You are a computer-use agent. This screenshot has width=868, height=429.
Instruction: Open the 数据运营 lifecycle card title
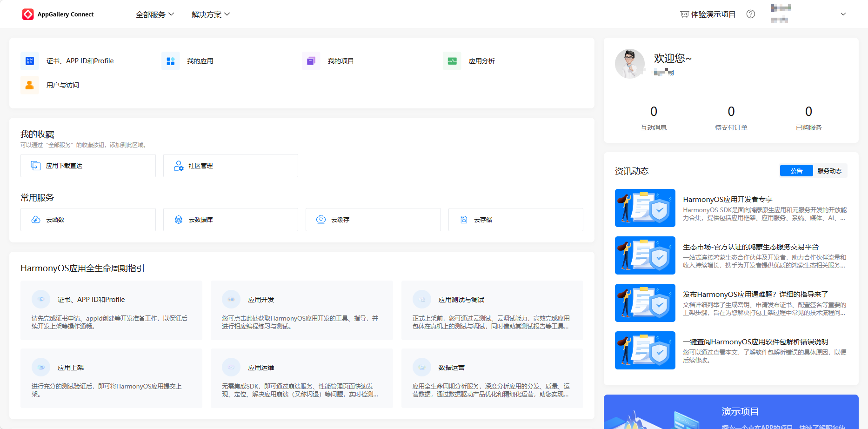(x=452, y=368)
